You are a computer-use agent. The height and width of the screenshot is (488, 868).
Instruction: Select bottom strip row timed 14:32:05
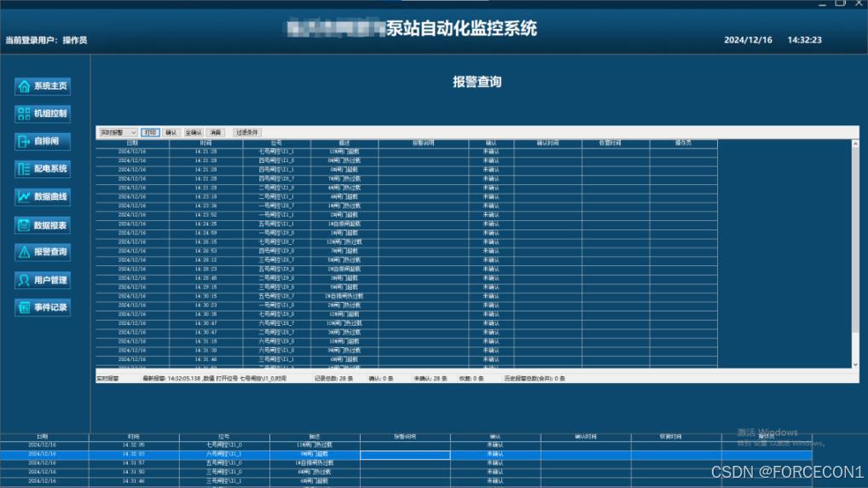tap(407, 444)
